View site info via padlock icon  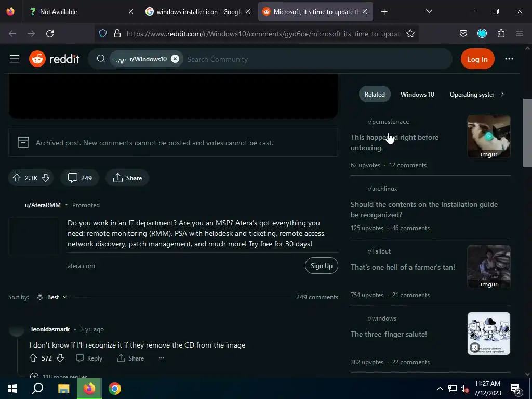click(117, 33)
